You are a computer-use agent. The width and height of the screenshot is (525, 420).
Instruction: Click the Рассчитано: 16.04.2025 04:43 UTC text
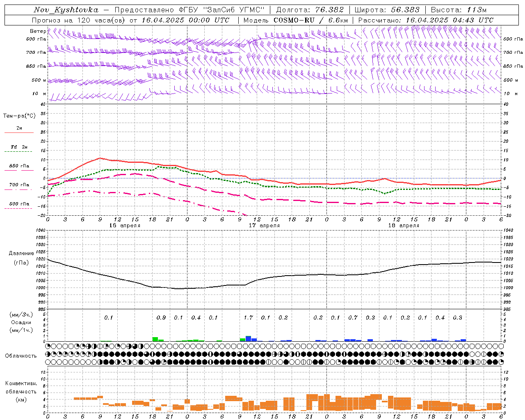point(426,20)
